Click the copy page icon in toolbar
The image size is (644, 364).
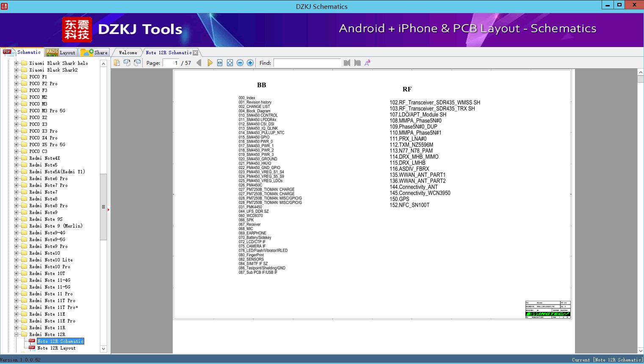click(x=117, y=63)
